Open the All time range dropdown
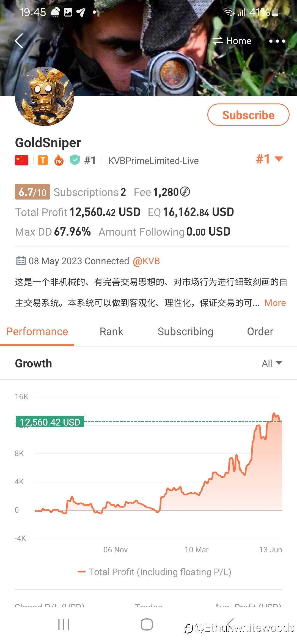This screenshot has width=297, height=644. (x=272, y=363)
